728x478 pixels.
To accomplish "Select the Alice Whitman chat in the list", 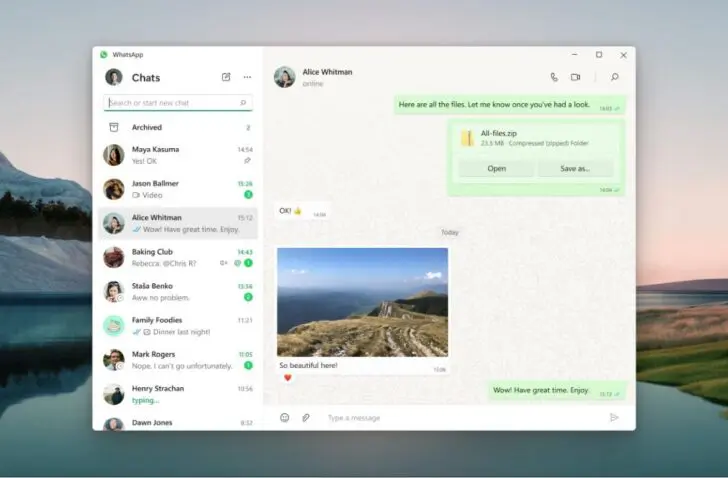I will (x=178, y=223).
